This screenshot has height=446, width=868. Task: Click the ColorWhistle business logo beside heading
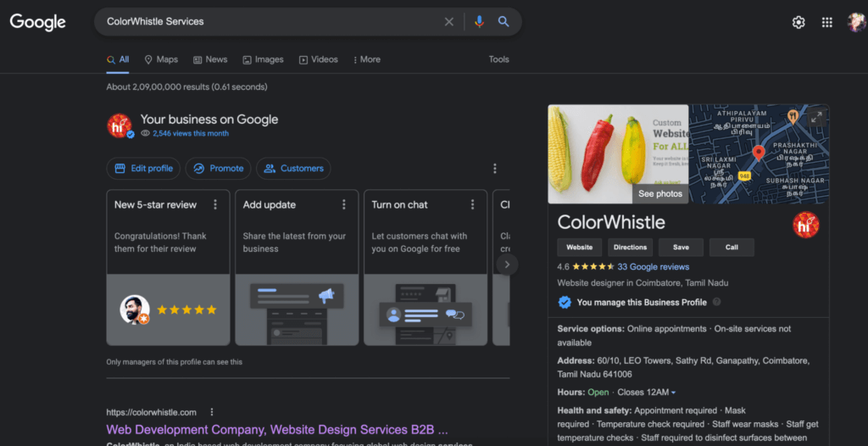(x=120, y=125)
